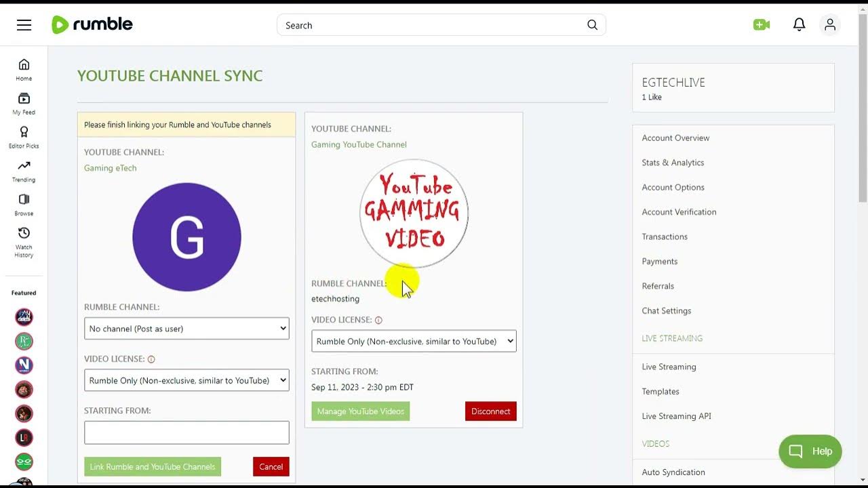Click the red Cancel button
868x488 pixels.
tap(271, 466)
